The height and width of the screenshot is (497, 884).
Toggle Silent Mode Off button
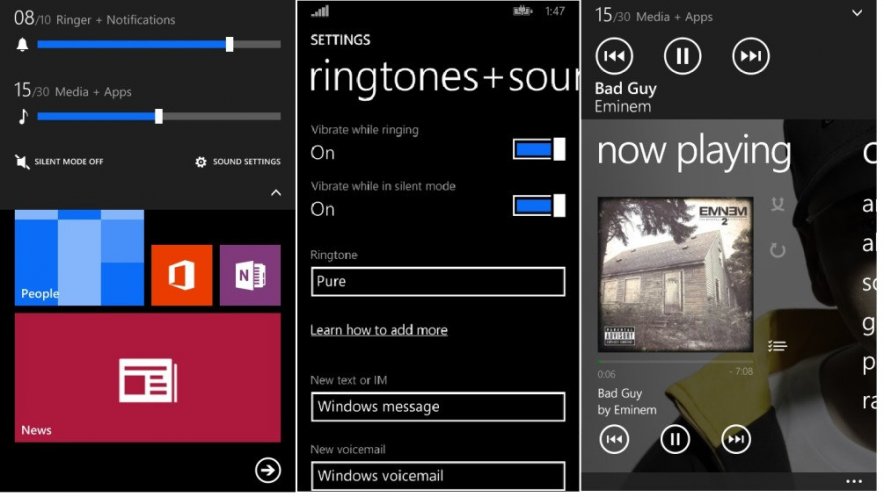(59, 162)
